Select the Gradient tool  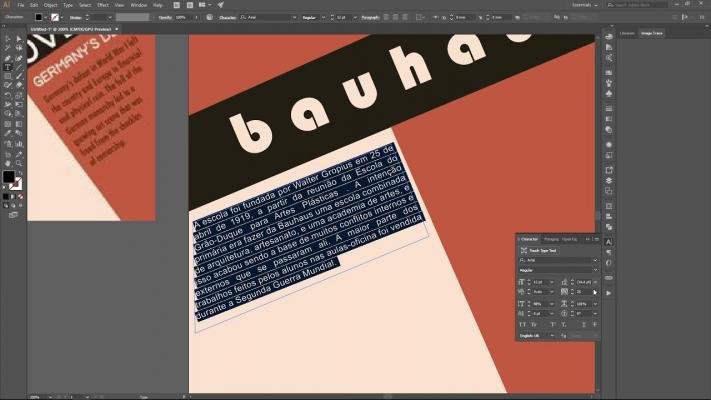click(19, 124)
